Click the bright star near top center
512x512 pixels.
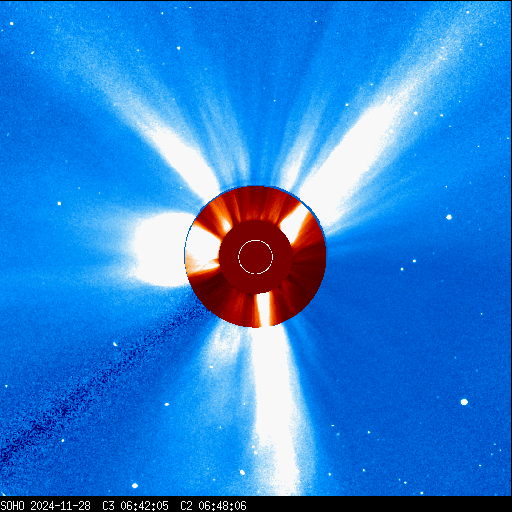point(178,48)
